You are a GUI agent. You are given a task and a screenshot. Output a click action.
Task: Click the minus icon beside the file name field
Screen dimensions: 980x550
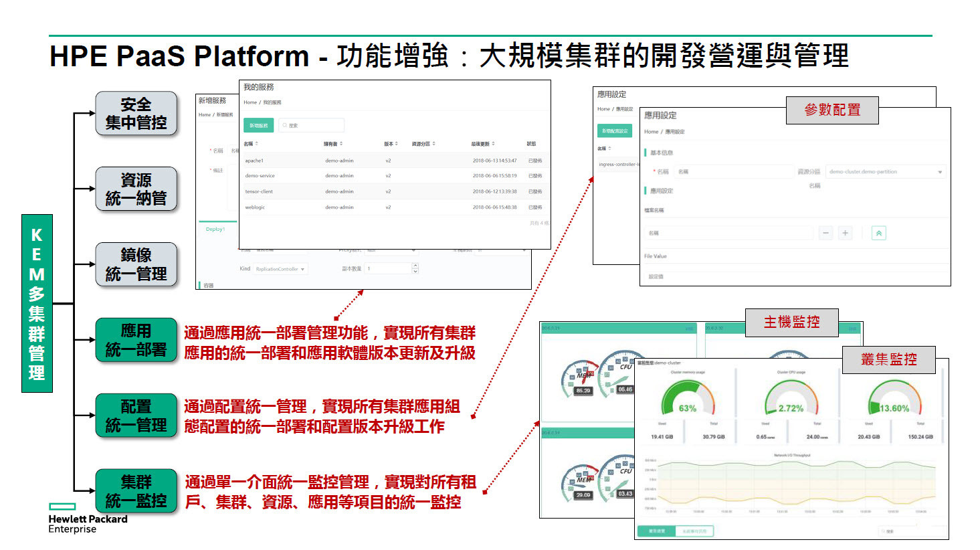[x=826, y=233]
